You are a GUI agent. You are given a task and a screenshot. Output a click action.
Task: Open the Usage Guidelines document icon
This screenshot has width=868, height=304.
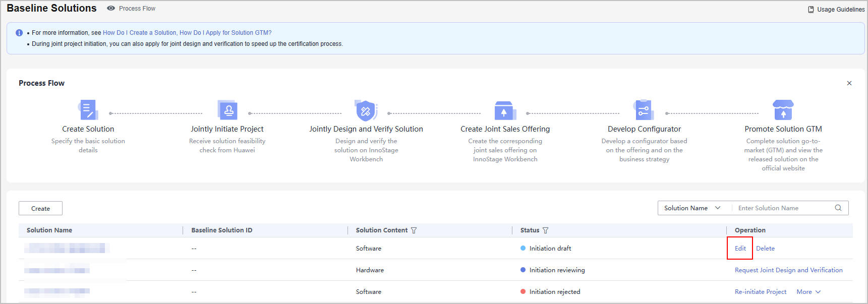tap(811, 9)
